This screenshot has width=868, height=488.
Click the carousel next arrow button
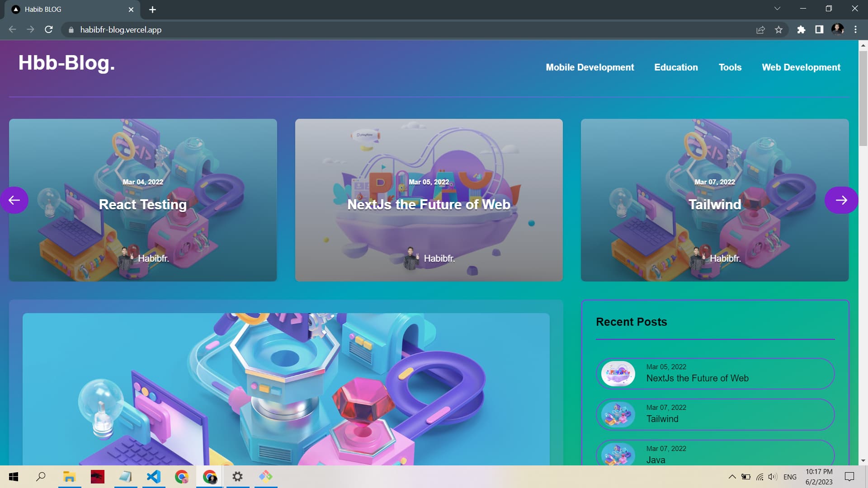pyautogui.click(x=841, y=200)
